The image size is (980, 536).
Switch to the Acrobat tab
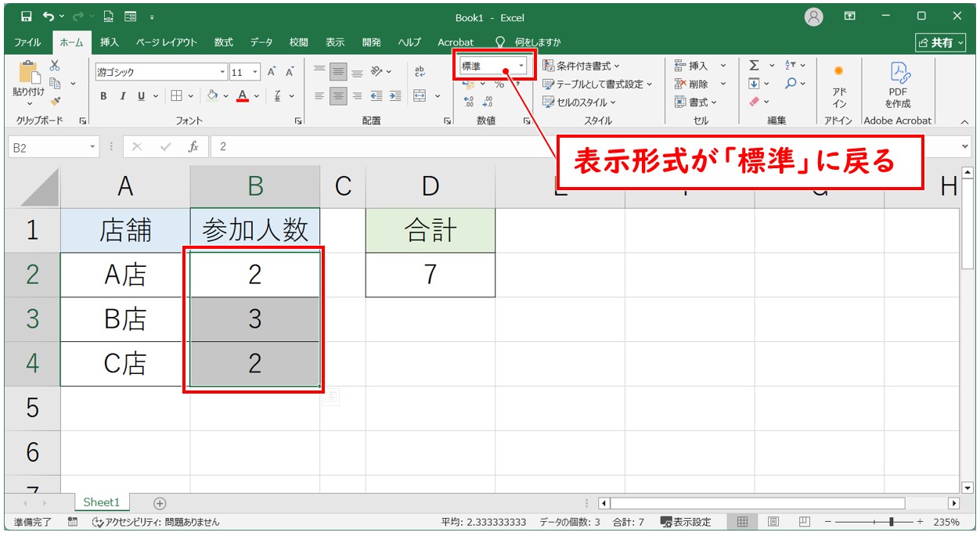pyautogui.click(x=456, y=42)
